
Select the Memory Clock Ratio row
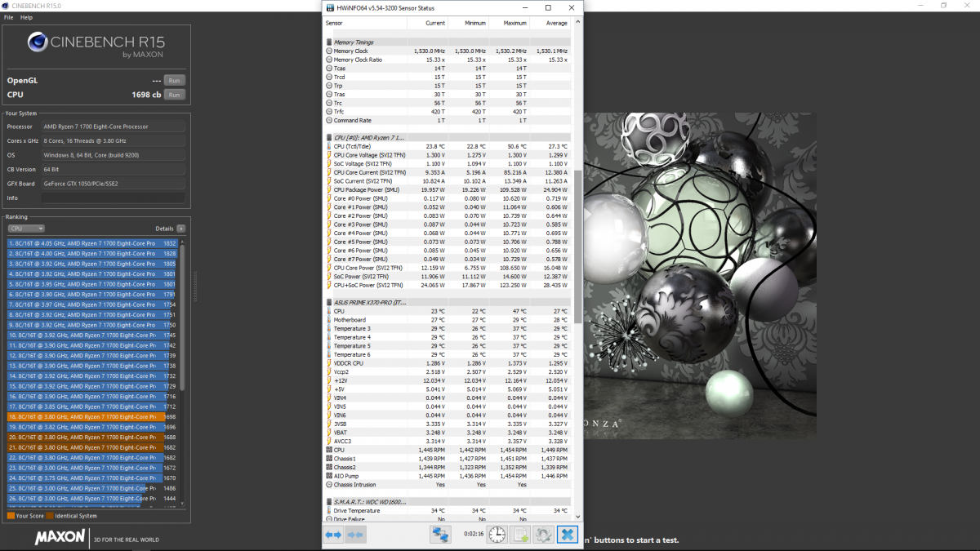(448, 60)
